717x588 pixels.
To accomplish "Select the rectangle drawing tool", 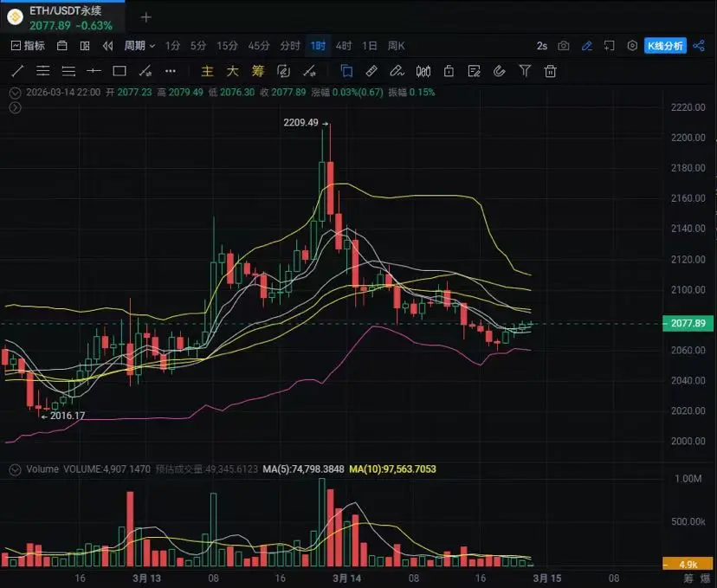I will pos(119,71).
